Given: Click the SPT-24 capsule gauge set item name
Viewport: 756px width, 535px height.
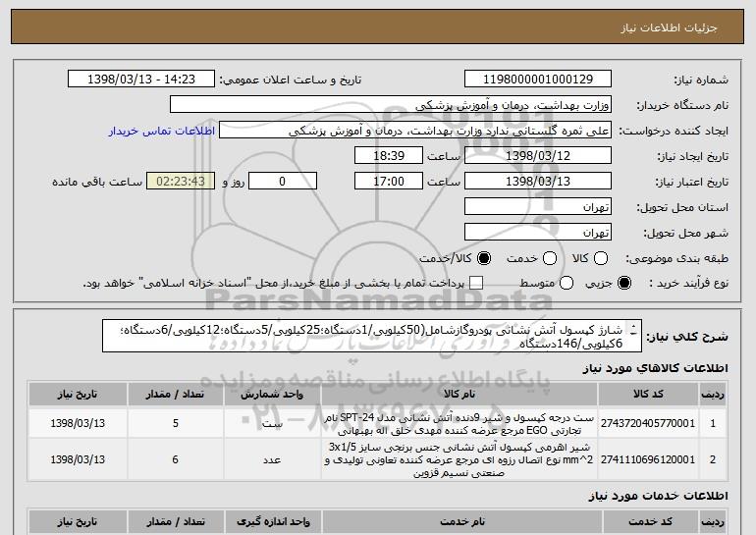Looking at the screenshot, I should tap(459, 424).
